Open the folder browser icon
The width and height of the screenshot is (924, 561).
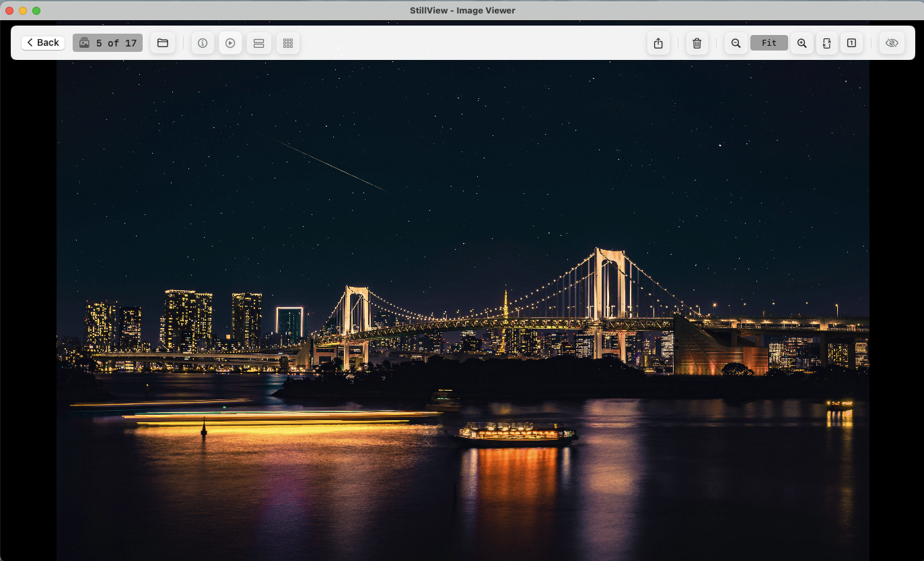point(163,43)
